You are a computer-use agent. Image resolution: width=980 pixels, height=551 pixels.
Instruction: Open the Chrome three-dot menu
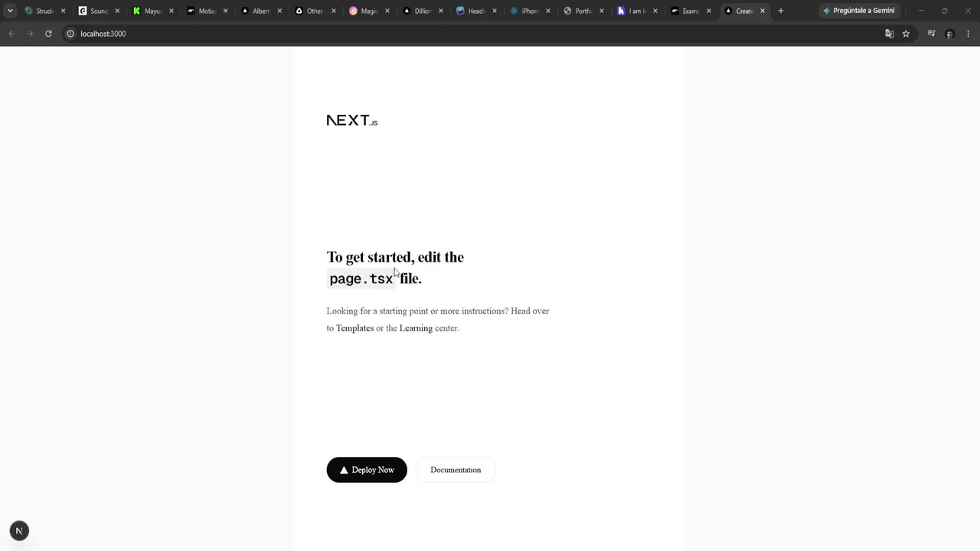tap(968, 34)
